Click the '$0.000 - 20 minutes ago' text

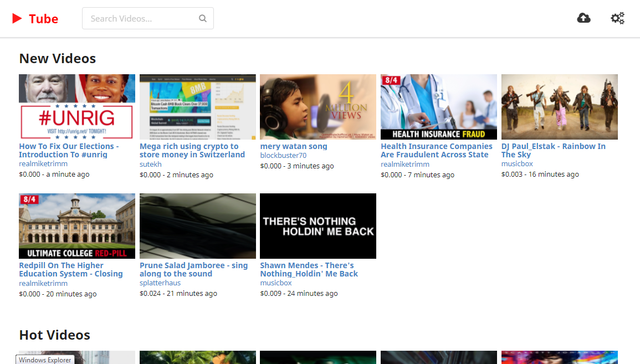[58, 294]
